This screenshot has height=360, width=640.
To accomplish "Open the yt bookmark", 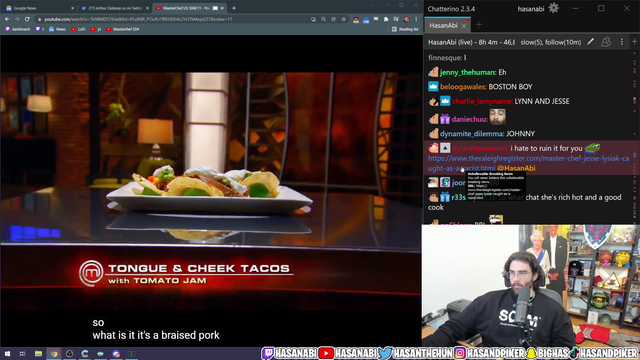I will [x=96, y=29].
